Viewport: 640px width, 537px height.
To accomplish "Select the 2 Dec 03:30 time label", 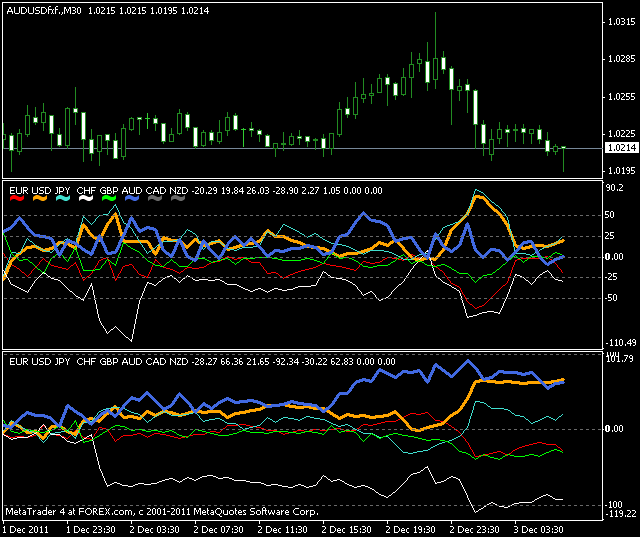I will (155, 530).
